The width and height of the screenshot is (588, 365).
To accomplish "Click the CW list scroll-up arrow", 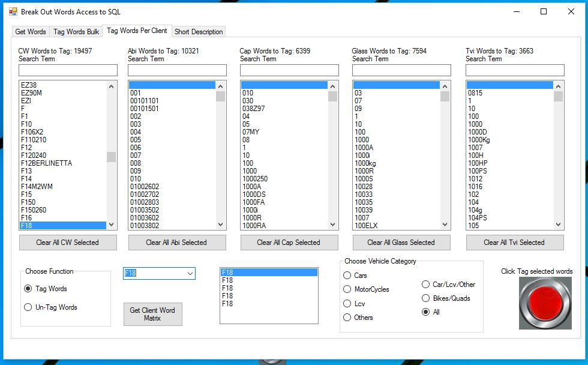I will click(111, 86).
